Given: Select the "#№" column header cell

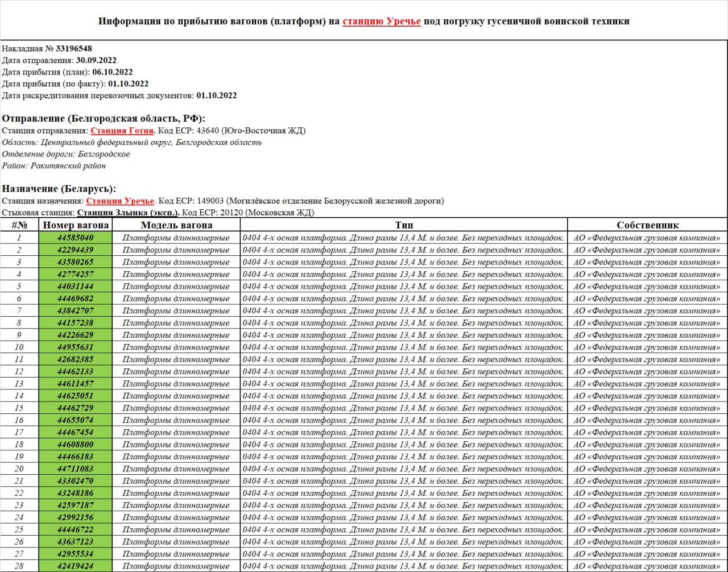Looking at the screenshot, I should coord(19,225).
